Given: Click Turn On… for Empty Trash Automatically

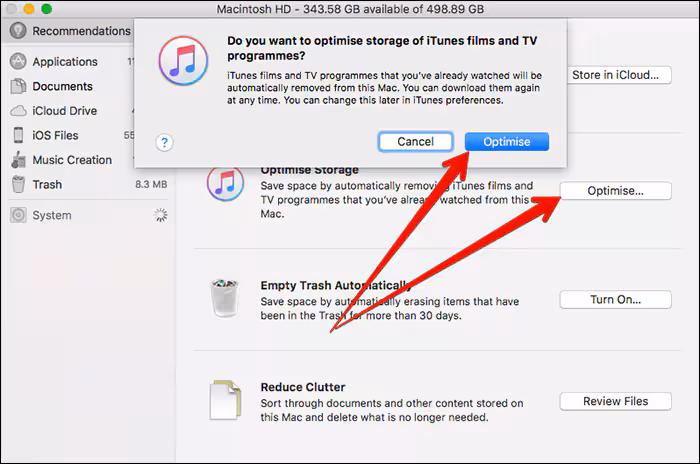Looking at the screenshot, I should pyautogui.click(x=616, y=300).
